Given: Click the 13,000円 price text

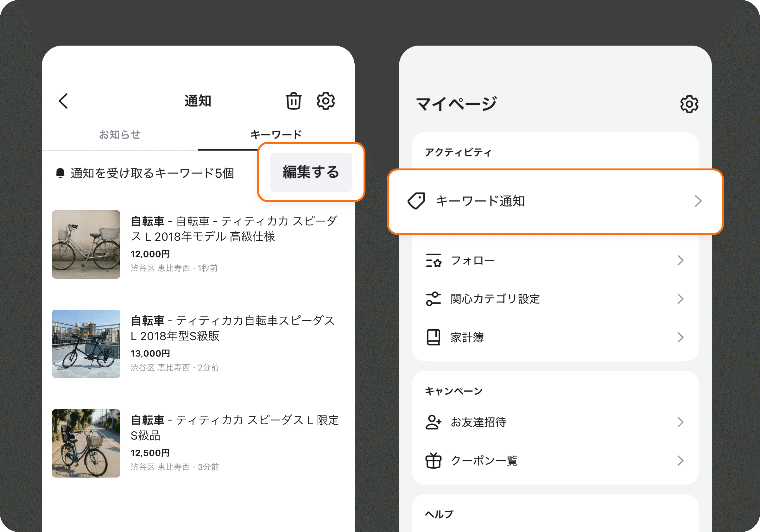Looking at the screenshot, I should [x=150, y=353].
